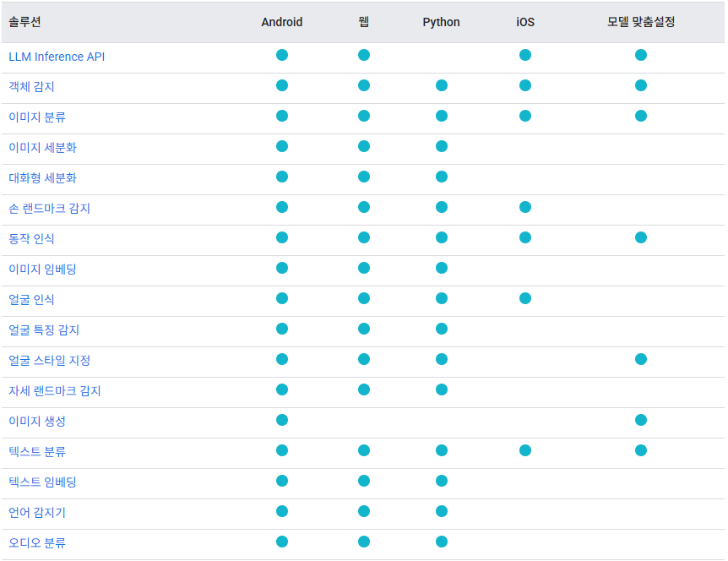Click the Python column header
This screenshot has height=561, width=728.
click(x=441, y=22)
